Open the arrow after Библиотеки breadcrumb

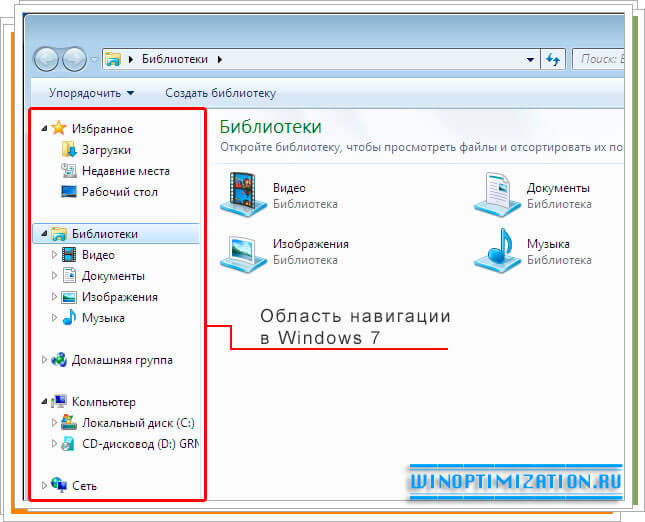(x=220, y=60)
